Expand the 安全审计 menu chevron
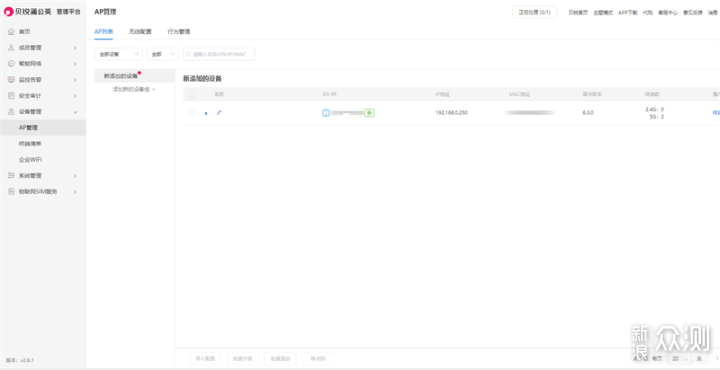720x370 pixels. pos(75,95)
